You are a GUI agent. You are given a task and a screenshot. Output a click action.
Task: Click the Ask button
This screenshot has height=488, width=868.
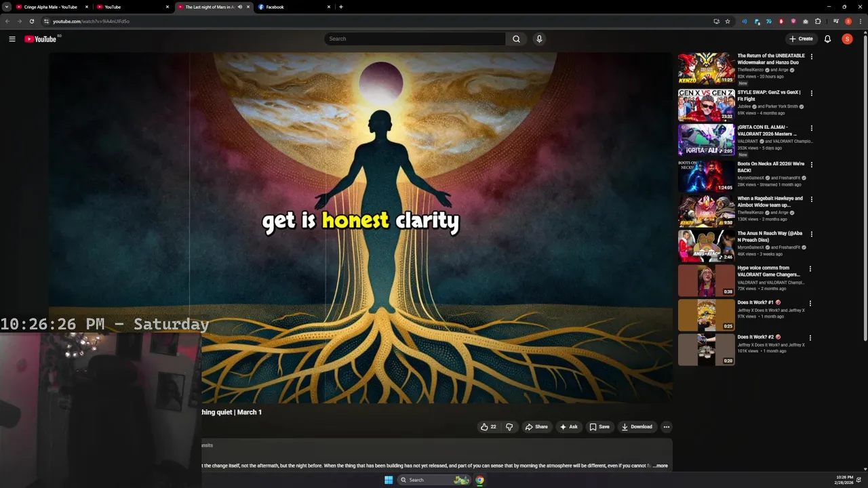pyautogui.click(x=568, y=427)
